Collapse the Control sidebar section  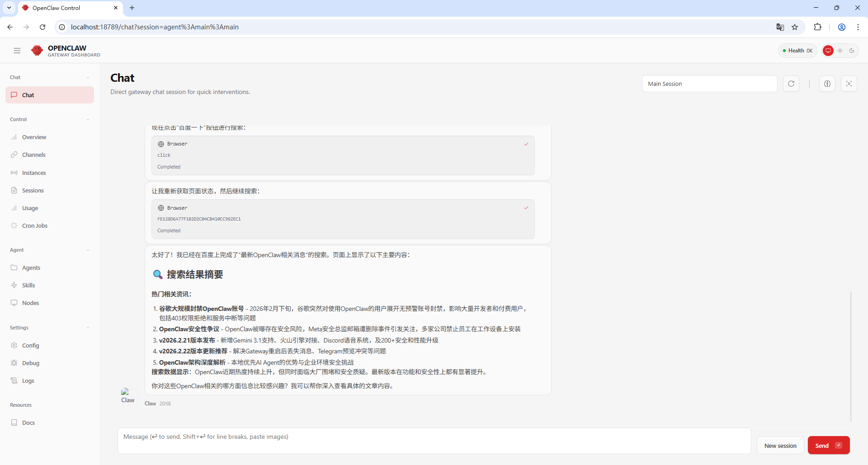[88, 119]
